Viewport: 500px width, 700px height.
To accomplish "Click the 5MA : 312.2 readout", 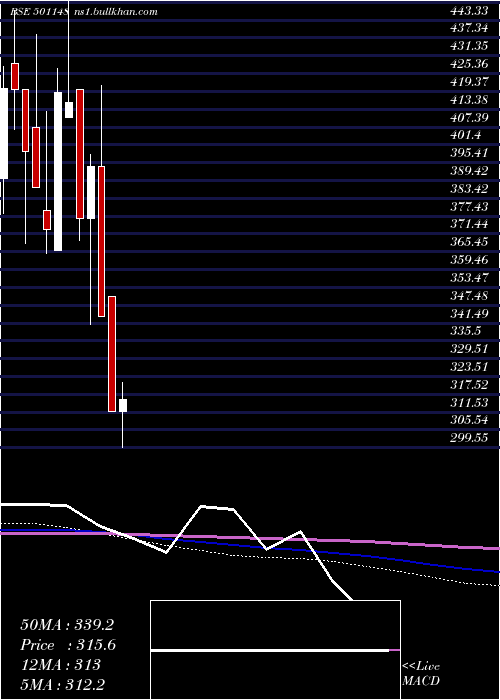I will (x=62, y=684).
